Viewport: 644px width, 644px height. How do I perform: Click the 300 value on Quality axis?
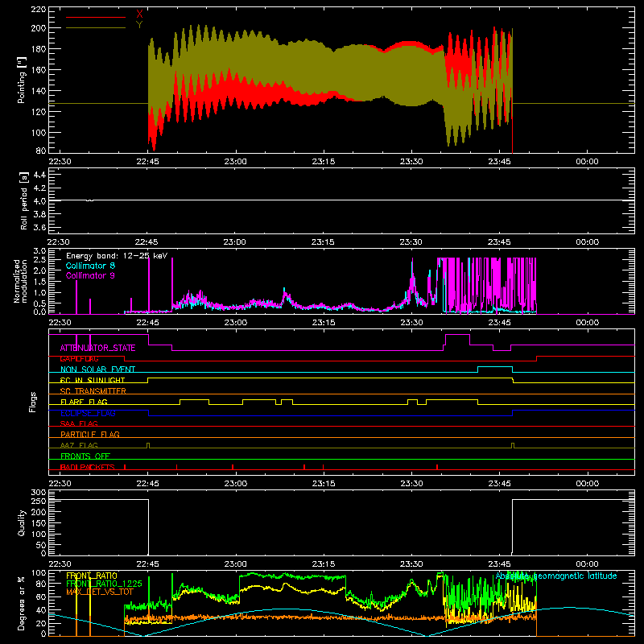click(39, 493)
